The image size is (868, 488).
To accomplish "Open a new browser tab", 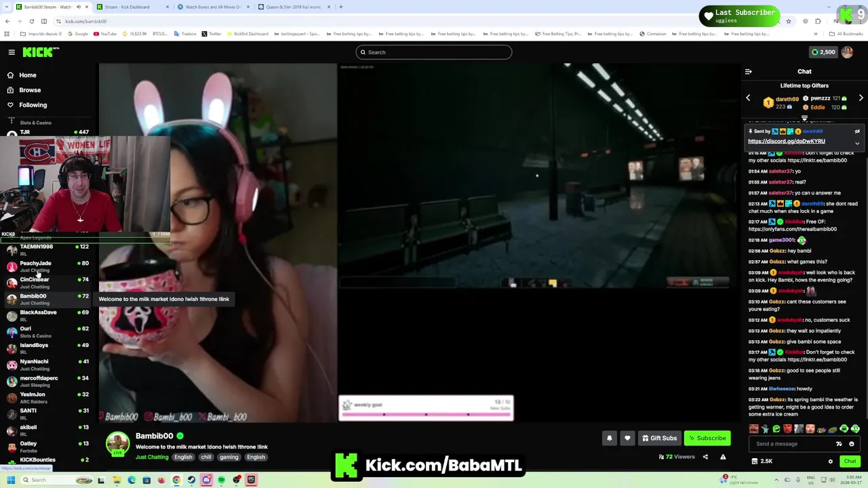I will (x=341, y=7).
